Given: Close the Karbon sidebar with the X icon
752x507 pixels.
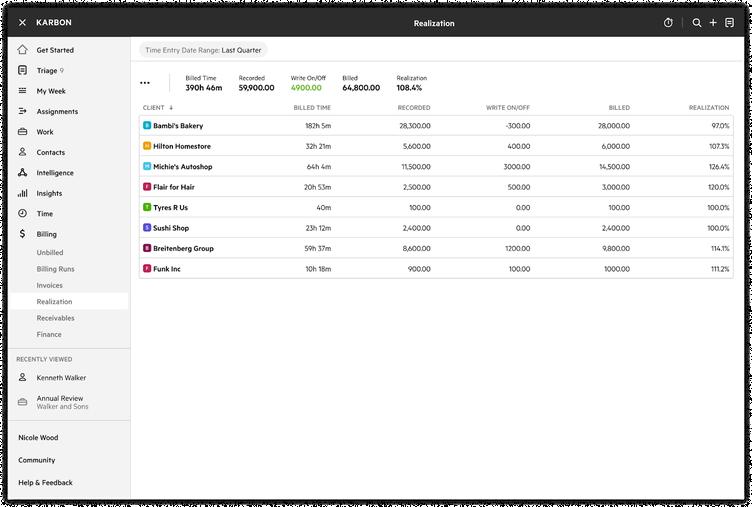Looking at the screenshot, I should tap(22, 23).
